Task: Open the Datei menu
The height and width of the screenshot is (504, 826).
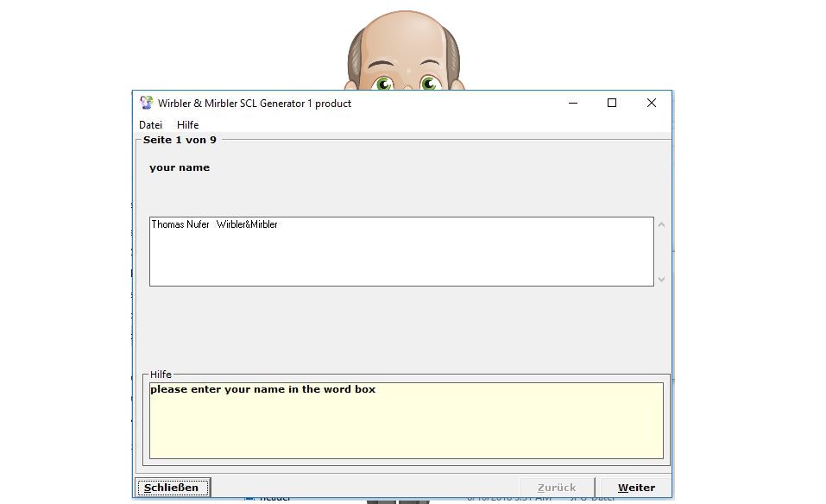Action: coord(150,125)
